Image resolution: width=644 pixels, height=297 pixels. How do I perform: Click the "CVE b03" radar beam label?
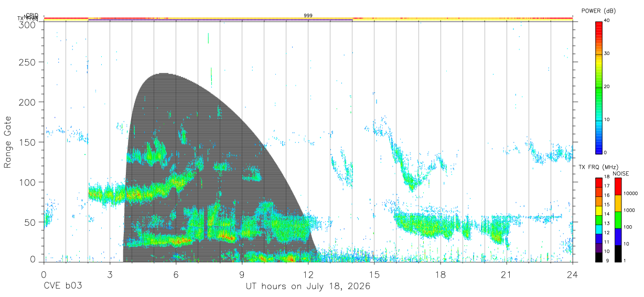(62, 287)
